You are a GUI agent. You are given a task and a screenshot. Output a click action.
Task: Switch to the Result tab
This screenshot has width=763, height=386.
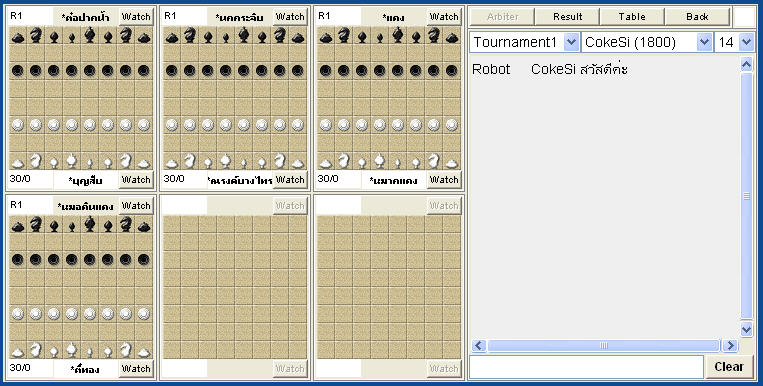click(567, 17)
